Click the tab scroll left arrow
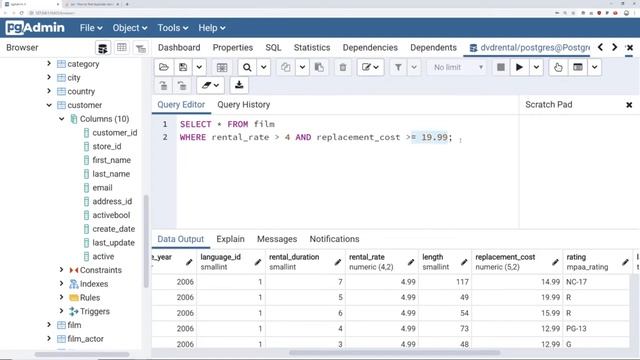640x360 pixels. click(x=600, y=47)
